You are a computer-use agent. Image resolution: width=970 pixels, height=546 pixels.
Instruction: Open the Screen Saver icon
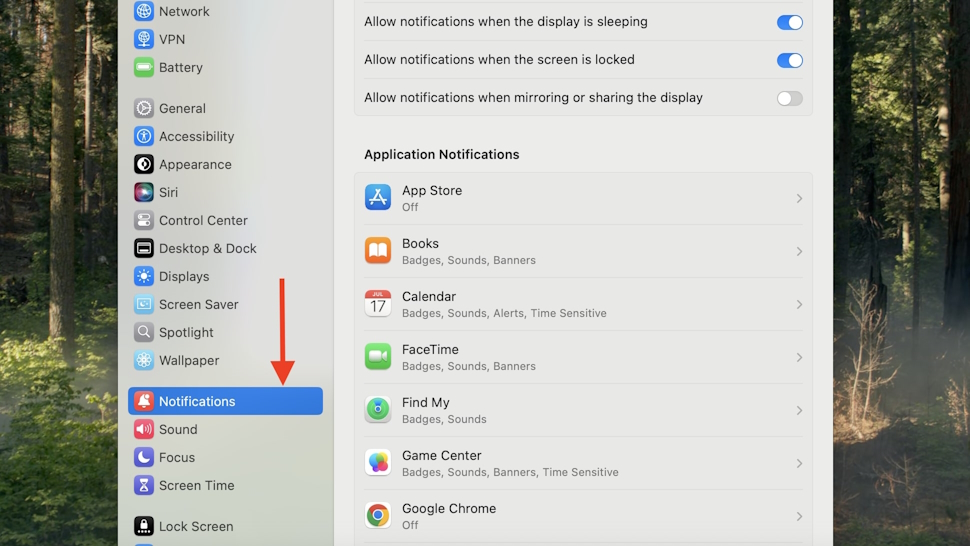pos(144,304)
